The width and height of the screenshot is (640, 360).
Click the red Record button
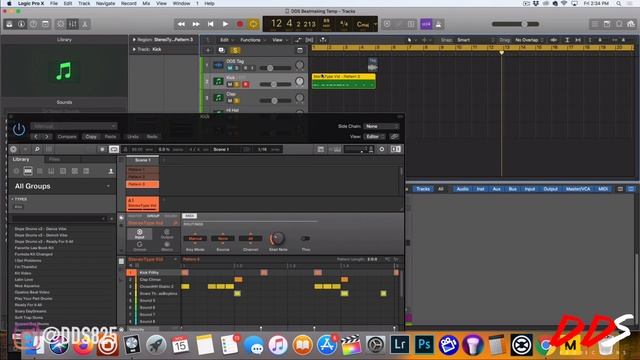240,24
